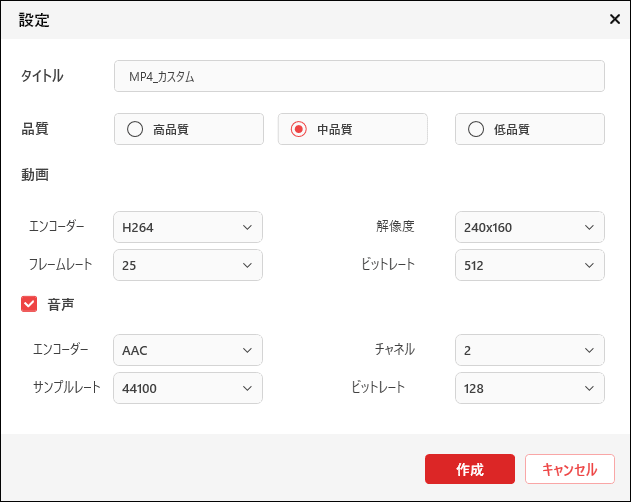Close the 設定 dialog with X

pyautogui.click(x=615, y=19)
